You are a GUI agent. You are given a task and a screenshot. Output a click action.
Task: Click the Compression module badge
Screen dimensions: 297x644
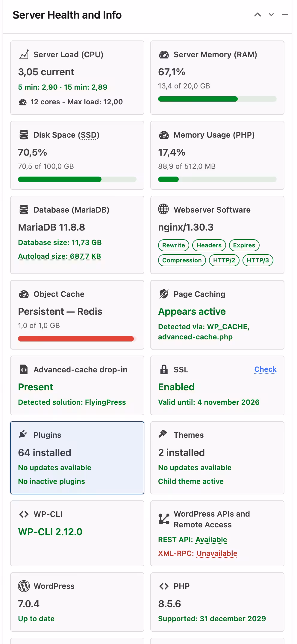tap(182, 260)
